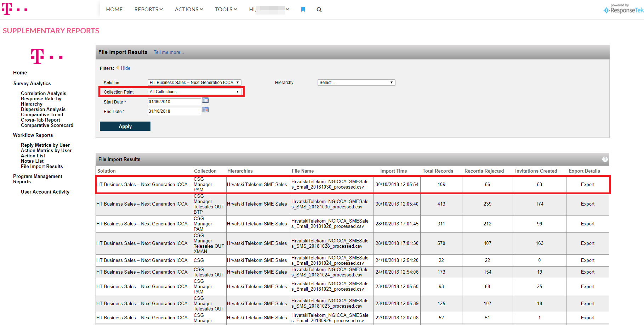The height and width of the screenshot is (325, 644).
Task: Export the 30/10/2018 12:05:54 import row
Action: 587,185
